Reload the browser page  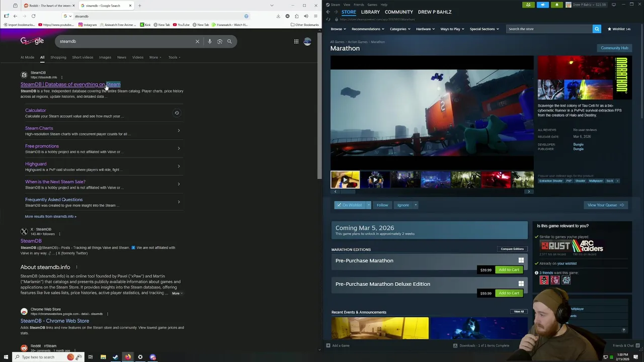(33, 16)
